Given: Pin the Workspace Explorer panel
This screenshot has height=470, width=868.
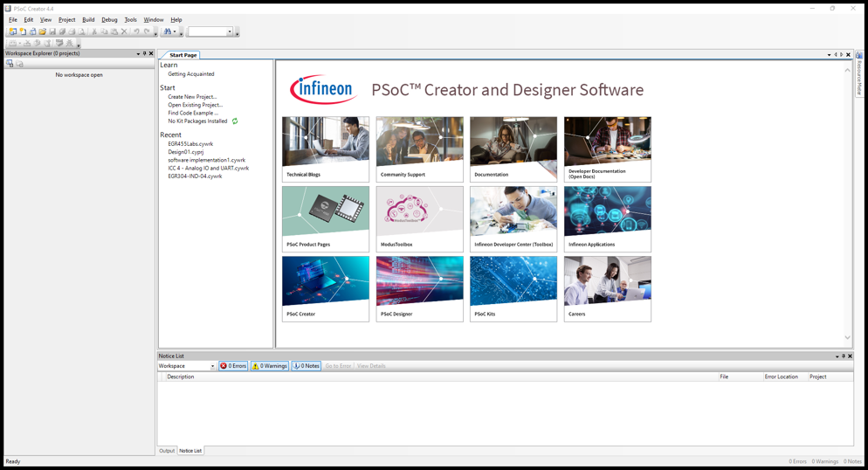Looking at the screenshot, I should coord(144,53).
